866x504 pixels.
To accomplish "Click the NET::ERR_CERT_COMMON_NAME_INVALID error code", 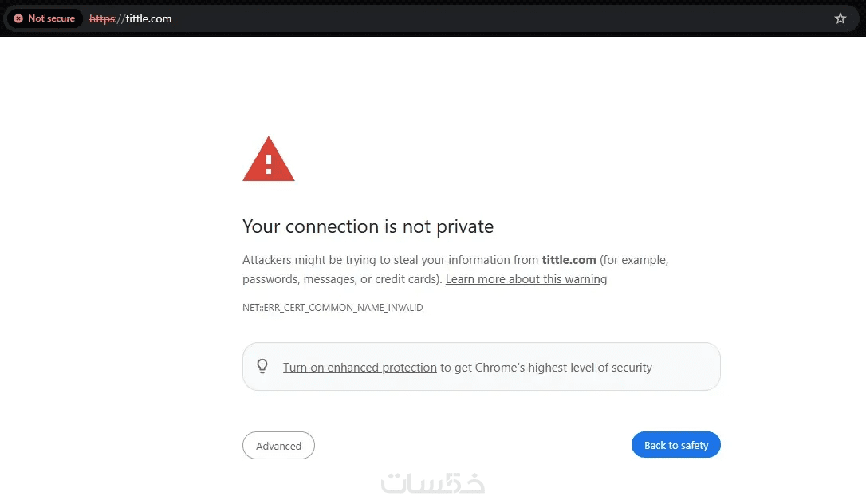I will pyautogui.click(x=333, y=308).
